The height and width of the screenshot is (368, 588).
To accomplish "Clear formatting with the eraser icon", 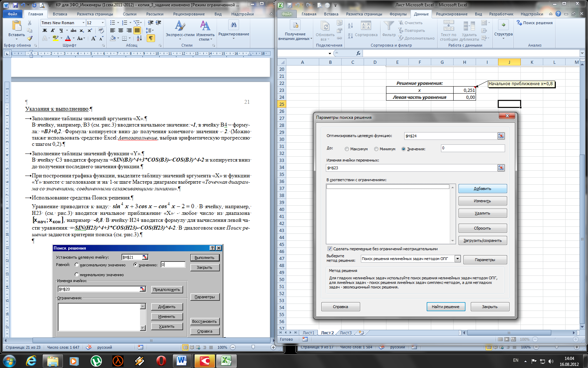I will point(101,30).
